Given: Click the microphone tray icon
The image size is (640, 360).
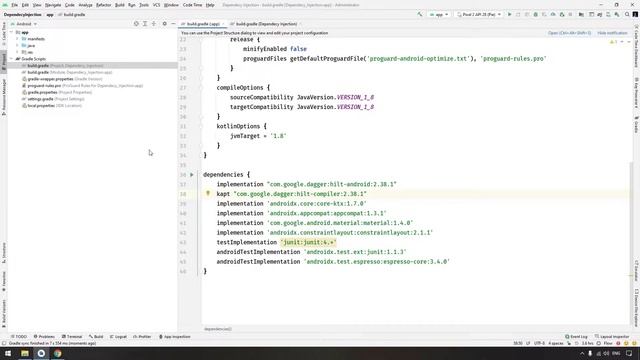Looking at the screenshot, I should pyautogui.click(x=590, y=353).
